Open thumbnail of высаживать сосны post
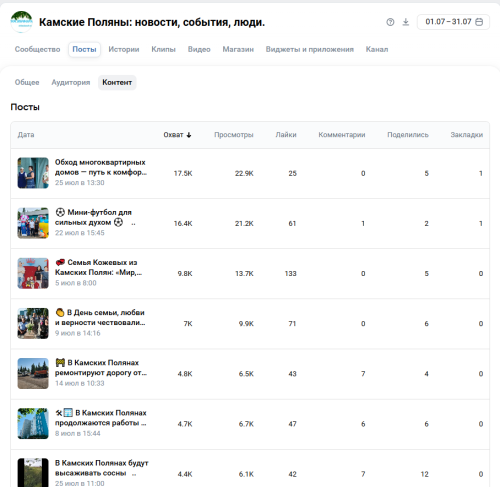This screenshot has height=487, width=500. click(33, 473)
